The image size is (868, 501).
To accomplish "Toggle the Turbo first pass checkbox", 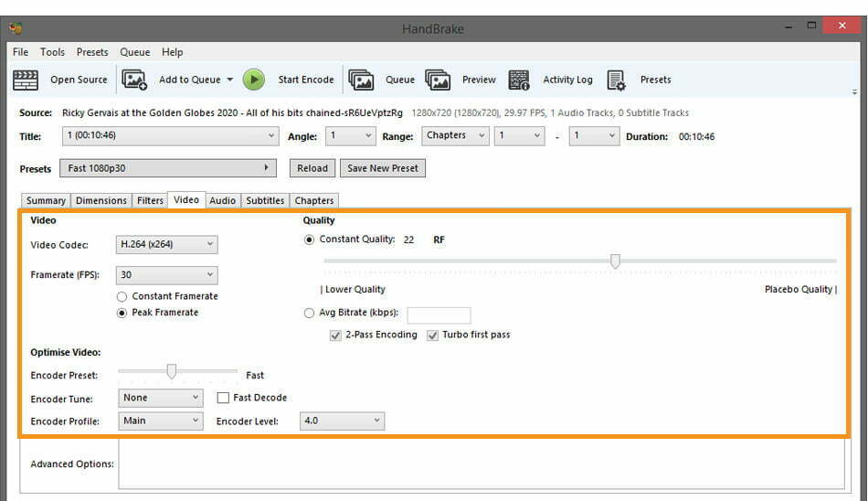I will point(432,336).
